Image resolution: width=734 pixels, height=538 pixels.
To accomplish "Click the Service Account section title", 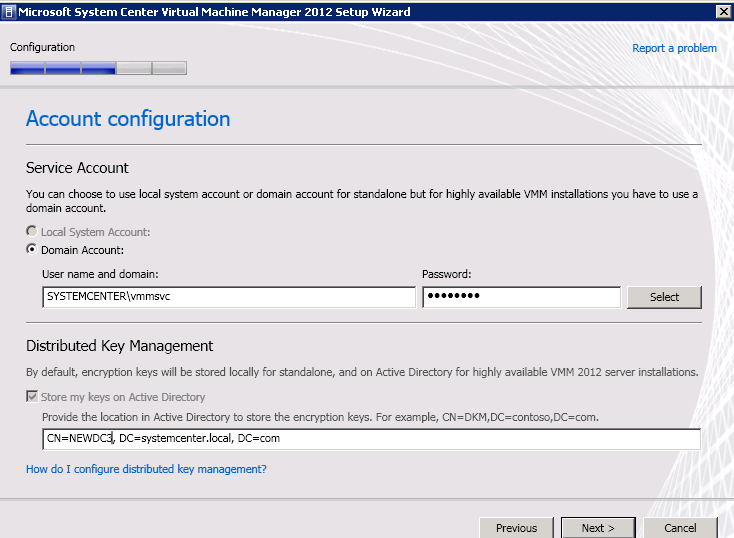I will click(x=77, y=168).
